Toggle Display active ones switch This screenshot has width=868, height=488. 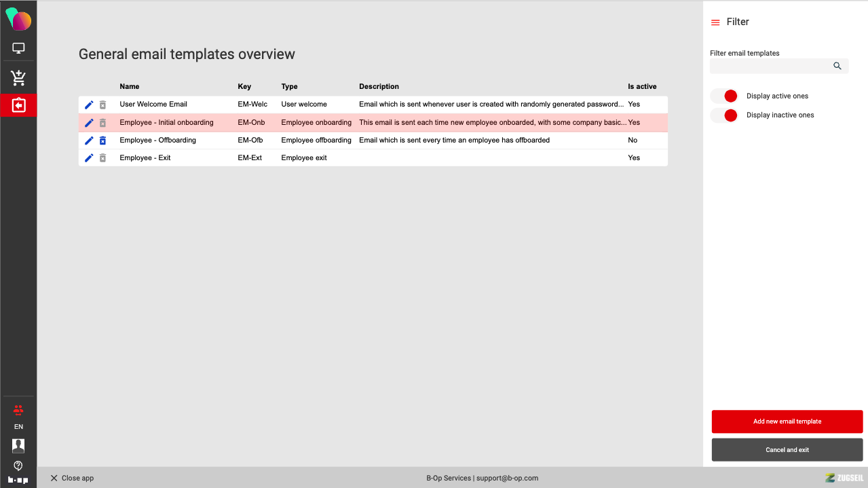724,96
